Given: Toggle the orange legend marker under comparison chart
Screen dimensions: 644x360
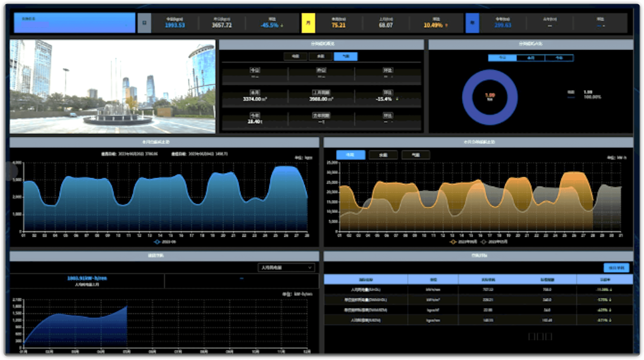Looking at the screenshot, I should [453, 242].
